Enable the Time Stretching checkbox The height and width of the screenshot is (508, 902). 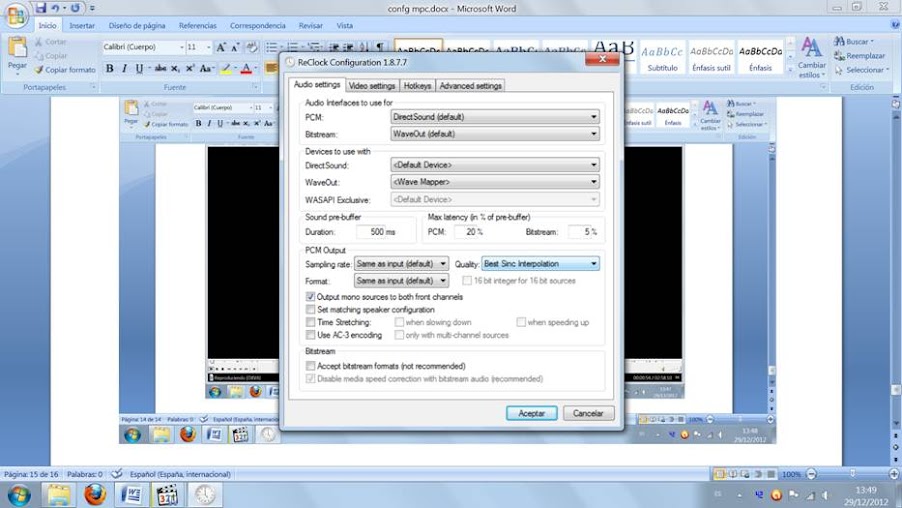pyautogui.click(x=311, y=322)
